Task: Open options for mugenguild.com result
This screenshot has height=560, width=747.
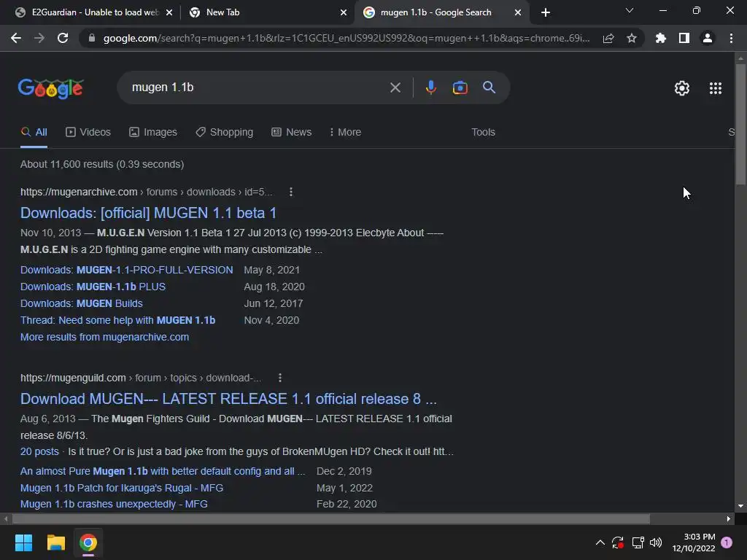Action: [x=280, y=378]
